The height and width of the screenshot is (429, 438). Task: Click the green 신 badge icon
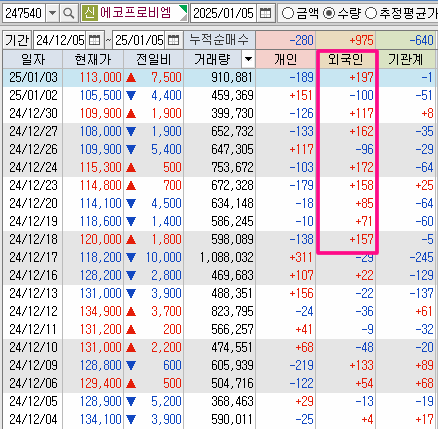pyautogui.click(x=89, y=13)
